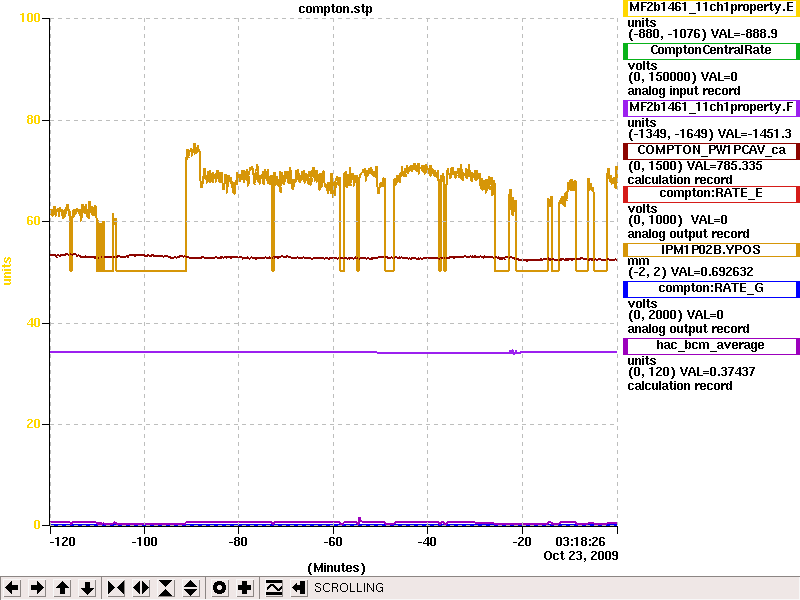Pan the graph up with up arrow
The width and height of the screenshot is (800, 600).
point(62,588)
